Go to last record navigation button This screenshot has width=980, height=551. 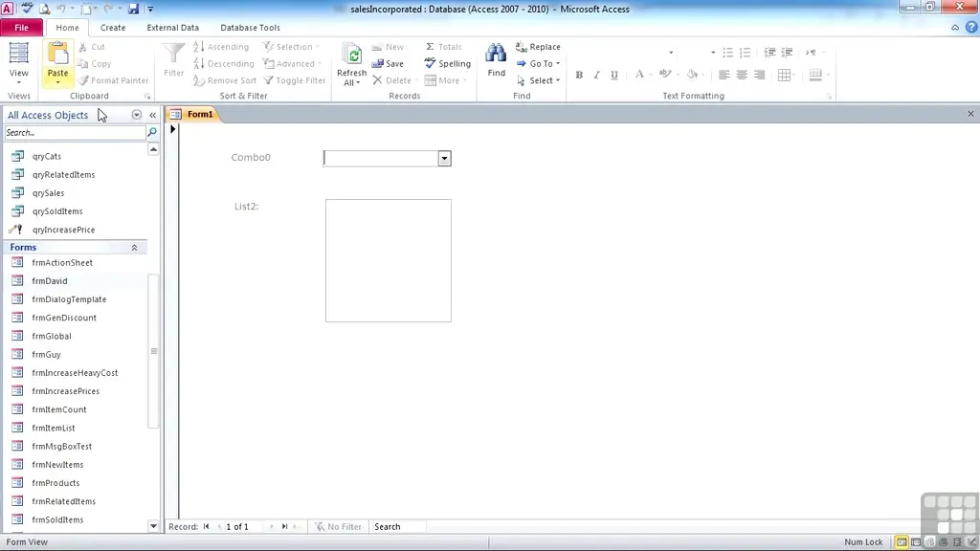pyautogui.click(x=284, y=527)
